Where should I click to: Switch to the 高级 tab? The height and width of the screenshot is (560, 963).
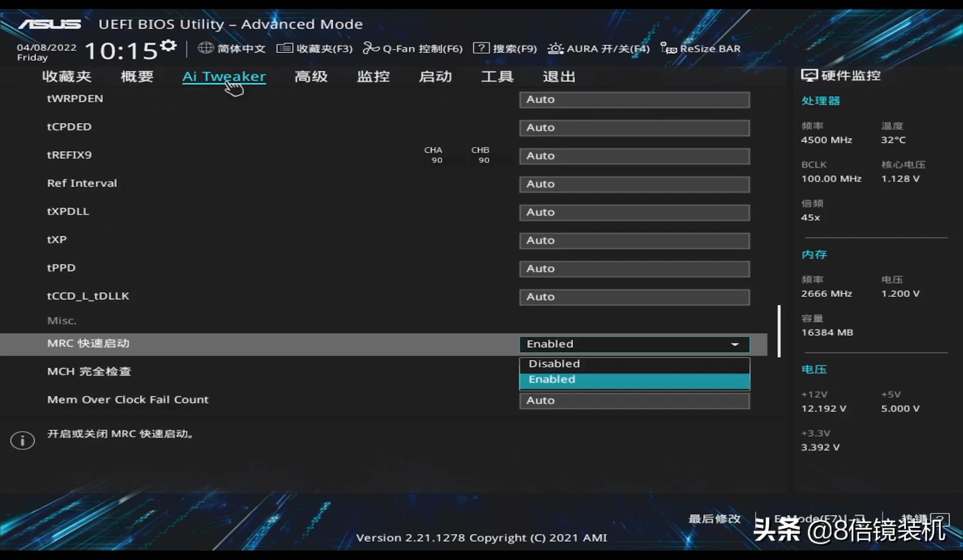coord(311,77)
